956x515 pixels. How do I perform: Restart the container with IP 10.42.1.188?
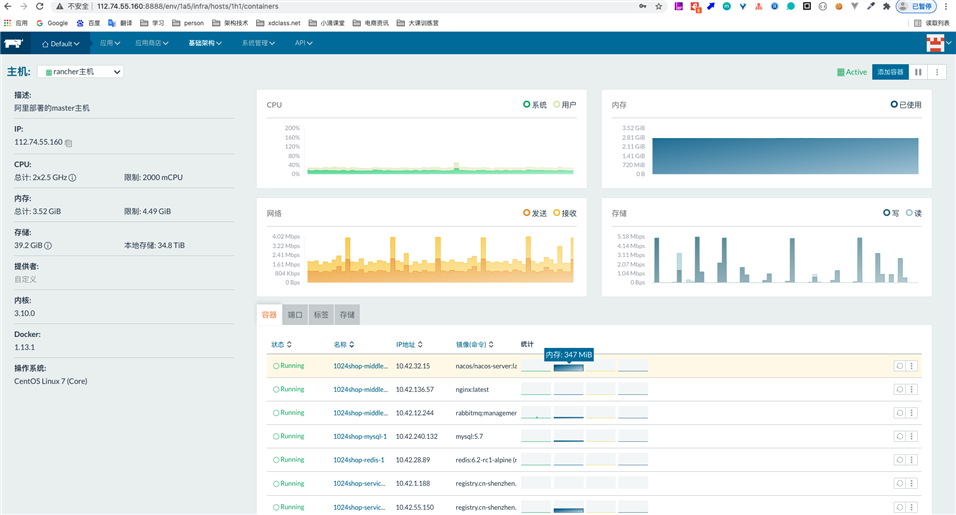[x=899, y=483]
